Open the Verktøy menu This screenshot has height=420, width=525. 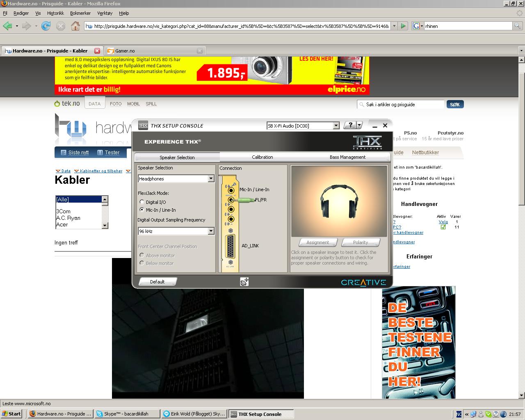tap(105, 13)
